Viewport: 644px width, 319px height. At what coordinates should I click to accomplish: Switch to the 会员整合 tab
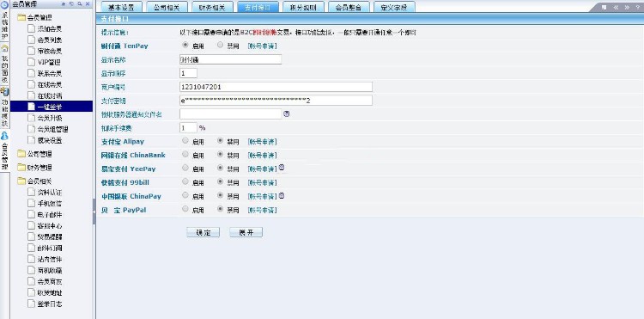click(349, 7)
